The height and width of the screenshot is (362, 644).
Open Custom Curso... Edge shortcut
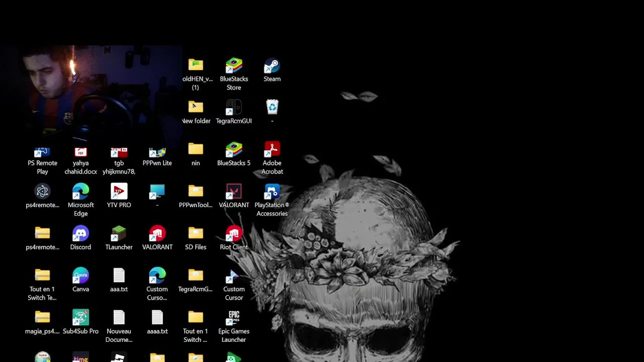[x=157, y=285]
